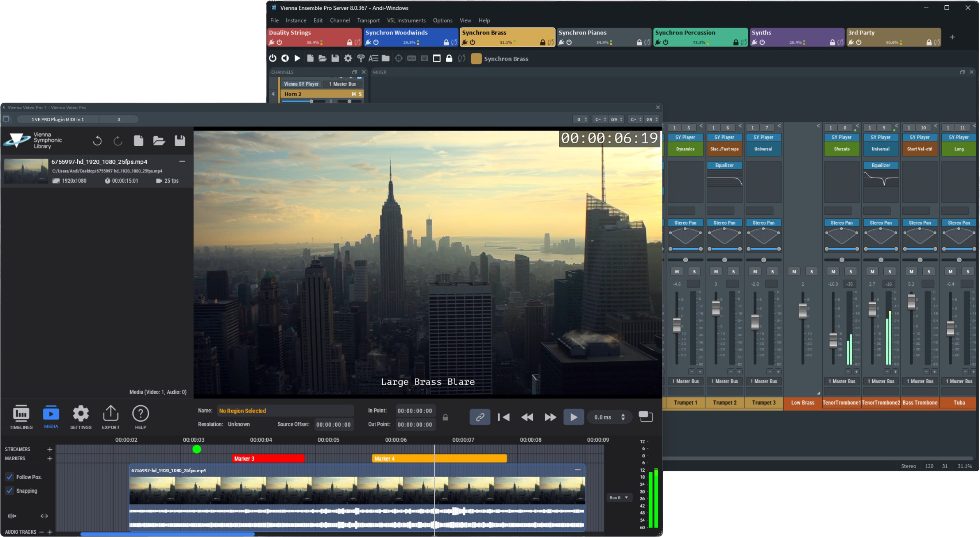980x537 pixels.
Task: Click the gear settings icon in Ensemble Pro toolbar
Action: 348,58
